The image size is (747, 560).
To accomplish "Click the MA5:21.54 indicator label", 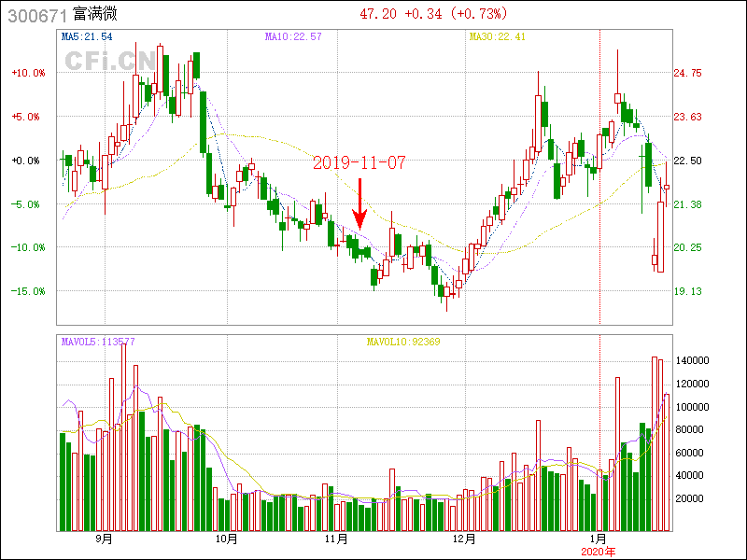I will 86,37.
